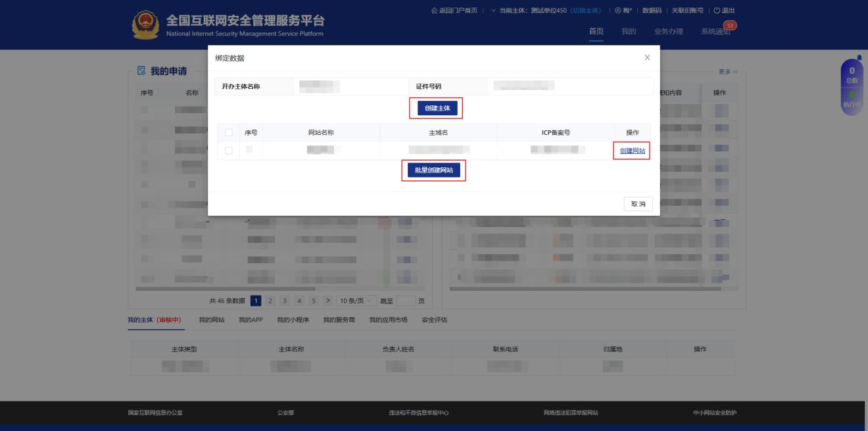
Task: Click the 跳至 page number input
Action: (x=406, y=301)
